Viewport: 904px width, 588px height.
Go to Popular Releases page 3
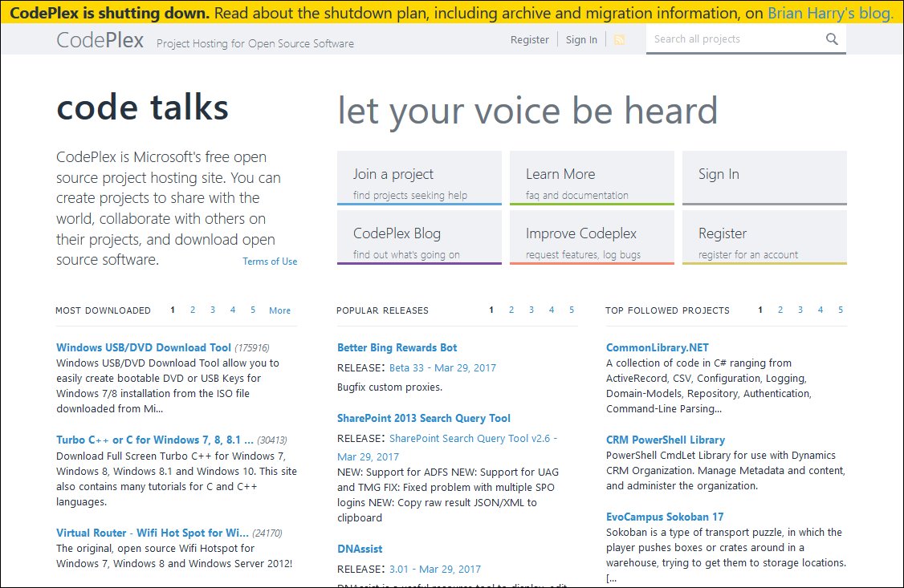(531, 310)
